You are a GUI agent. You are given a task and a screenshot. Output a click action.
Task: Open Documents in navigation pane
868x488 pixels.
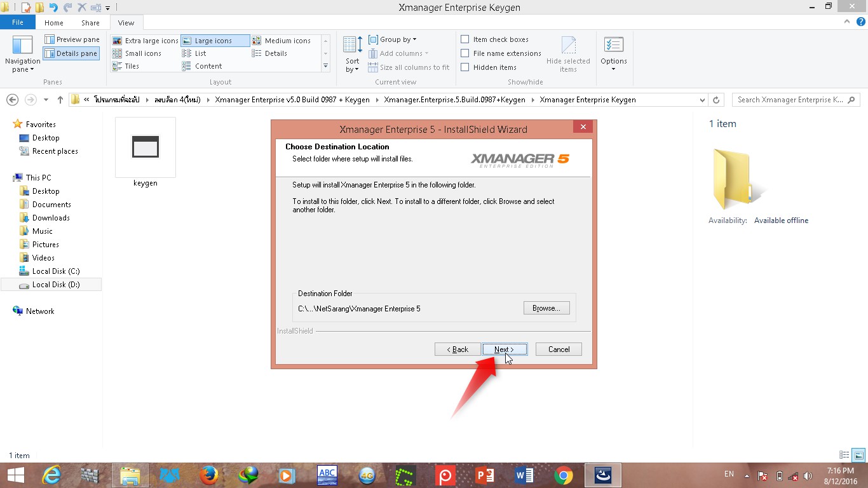pyautogui.click(x=51, y=205)
